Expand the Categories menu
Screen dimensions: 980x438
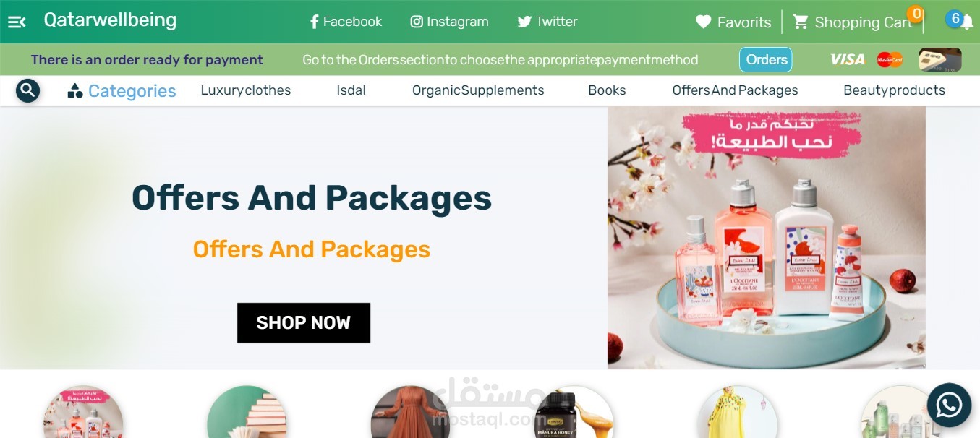(122, 90)
